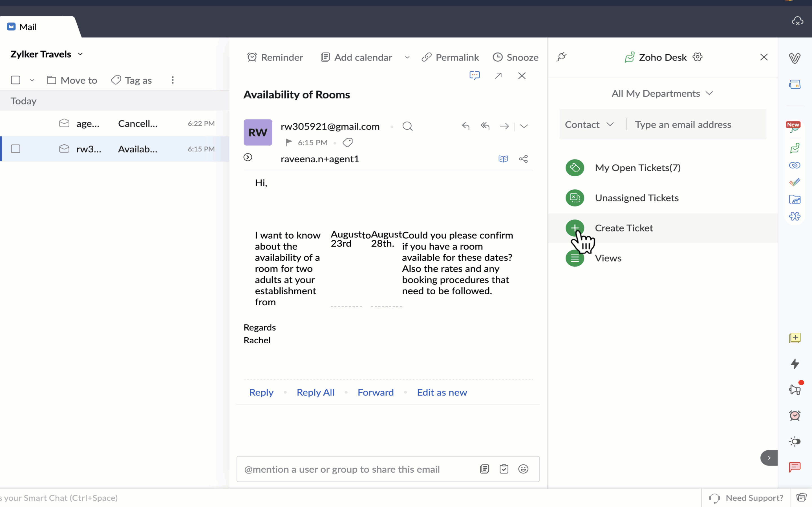Click the Forward link
Viewport: 812px width, 507px height.
pos(376,392)
